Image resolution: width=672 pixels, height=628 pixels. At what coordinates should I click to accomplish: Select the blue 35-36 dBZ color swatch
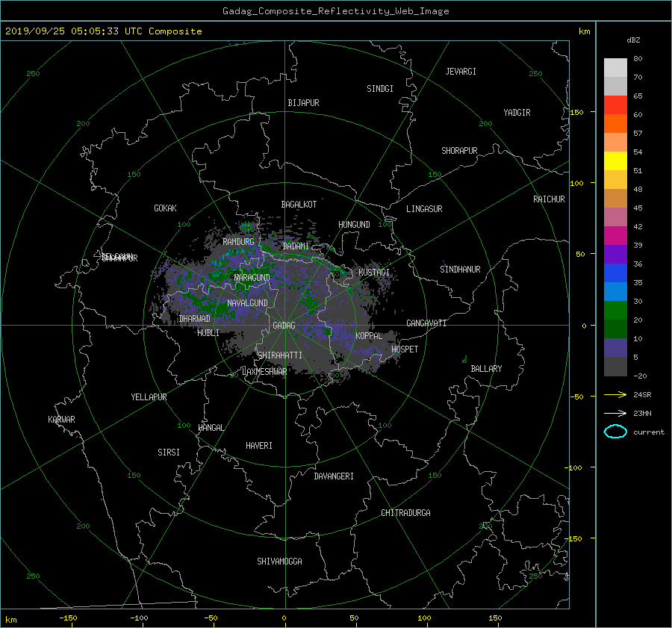click(x=615, y=273)
